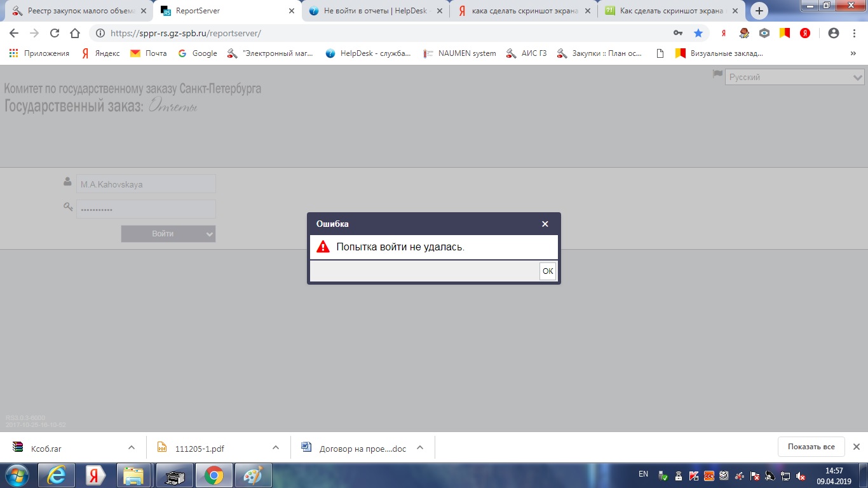Open the browser home page
This screenshot has width=868, height=488.
tap(75, 33)
